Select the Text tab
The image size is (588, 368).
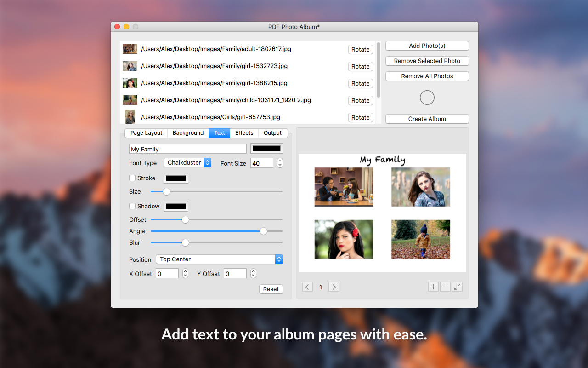[x=220, y=133]
